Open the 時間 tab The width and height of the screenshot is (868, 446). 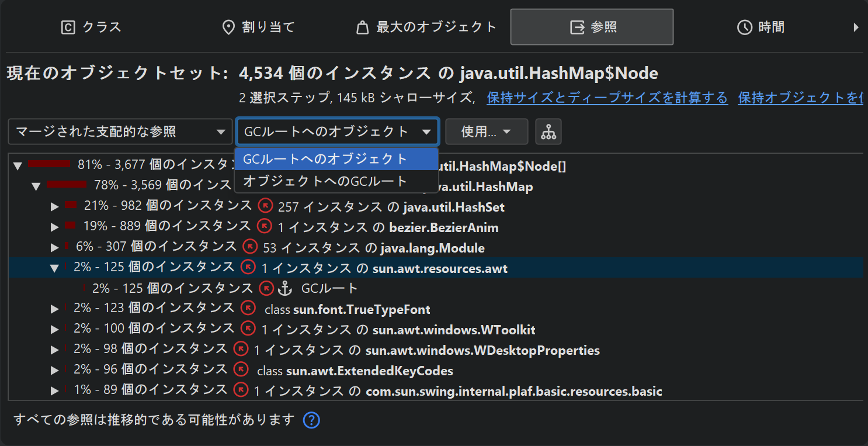click(x=761, y=27)
